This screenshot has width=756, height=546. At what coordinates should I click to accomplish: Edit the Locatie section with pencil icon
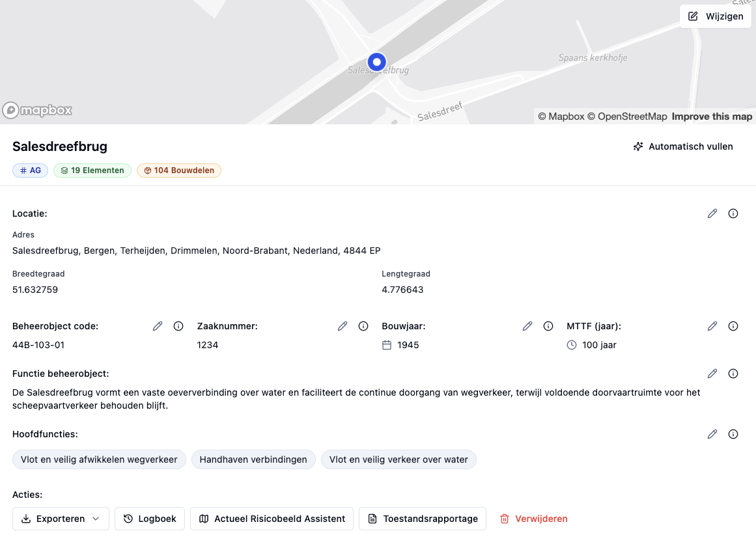click(x=712, y=213)
